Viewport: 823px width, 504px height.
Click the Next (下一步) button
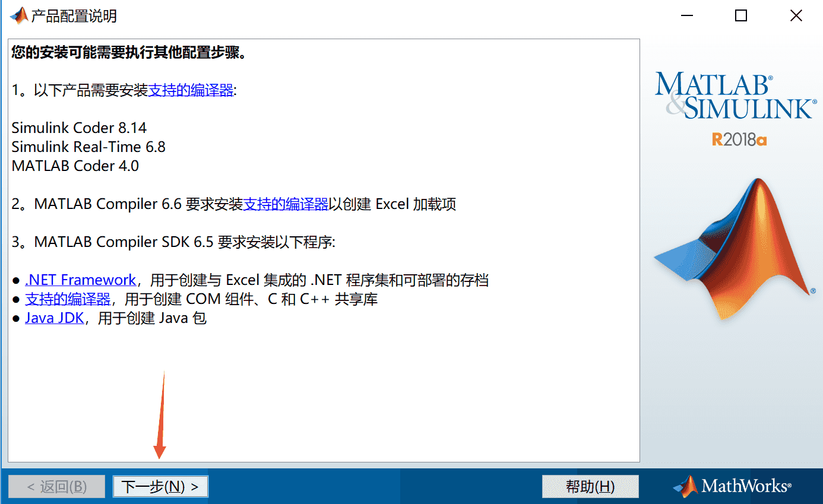point(160,487)
